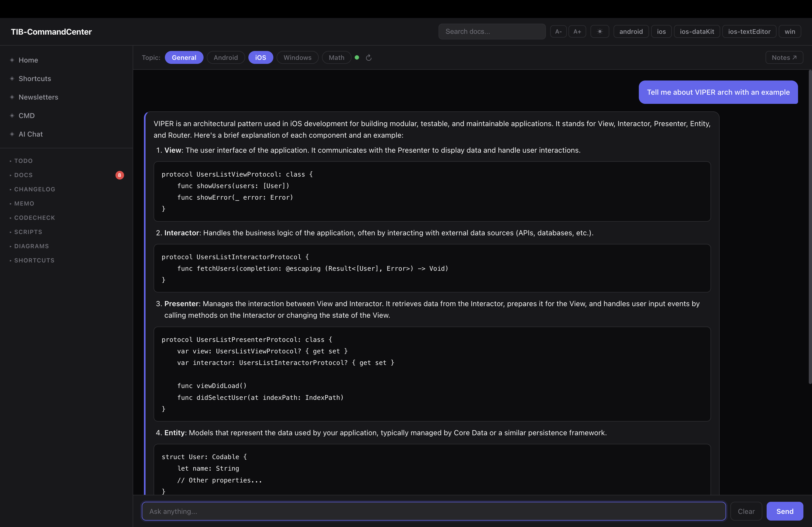Switch theme using the sun icon

pos(600,31)
